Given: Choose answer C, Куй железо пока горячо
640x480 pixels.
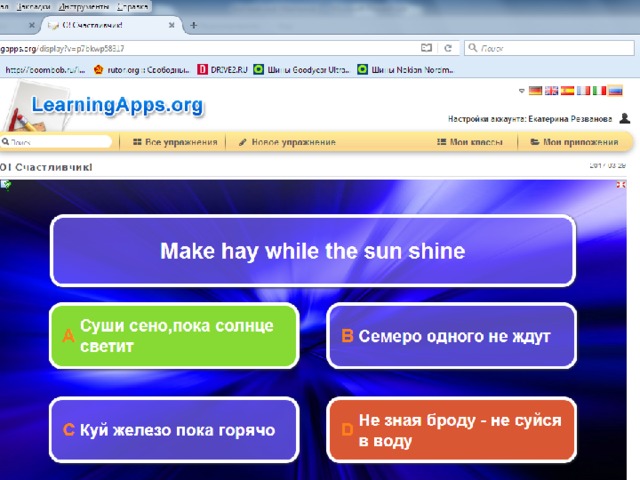Looking at the screenshot, I should click(x=174, y=429).
